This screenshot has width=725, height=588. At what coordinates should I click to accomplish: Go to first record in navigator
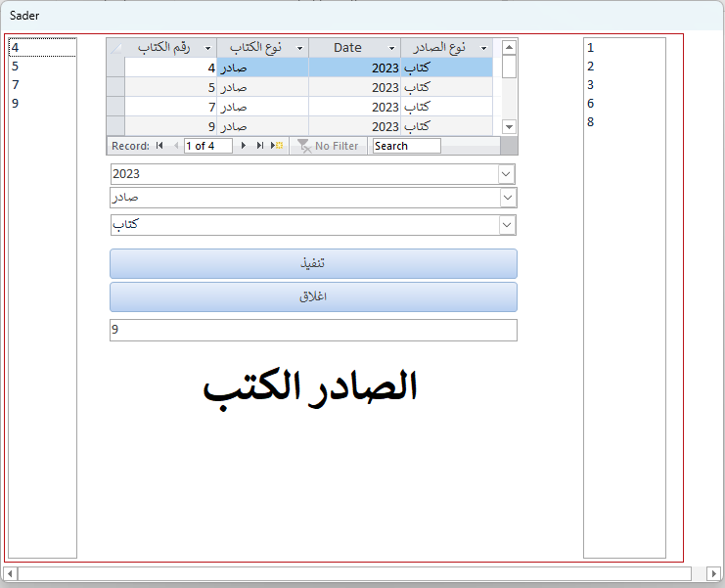pos(159,146)
